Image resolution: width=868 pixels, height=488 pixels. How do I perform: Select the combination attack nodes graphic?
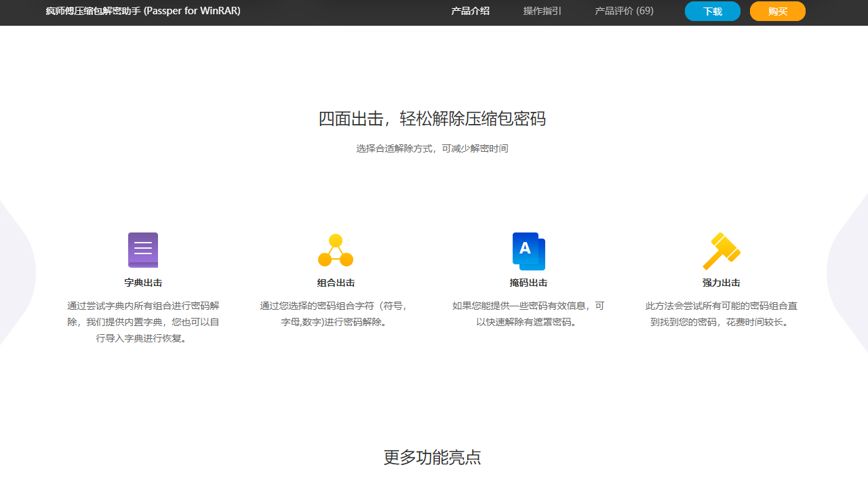click(x=335, y=249)
